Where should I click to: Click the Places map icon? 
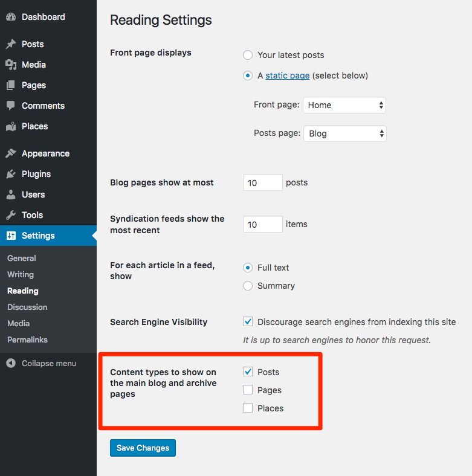click(11, 126)
